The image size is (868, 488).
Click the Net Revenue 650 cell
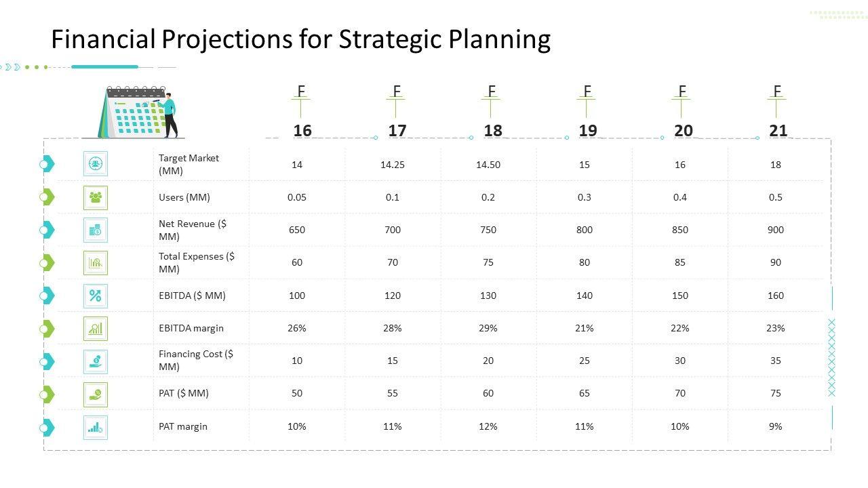coord(297,230)
